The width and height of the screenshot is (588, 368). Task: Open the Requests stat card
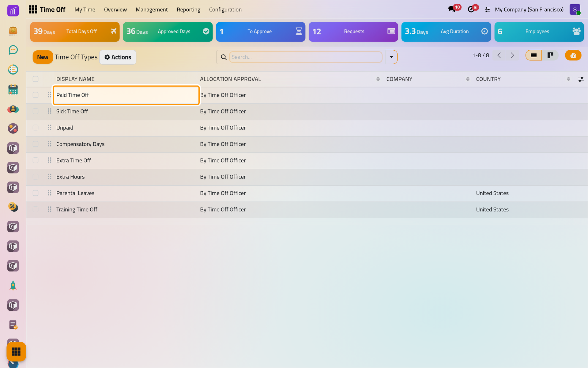point(353,32)
